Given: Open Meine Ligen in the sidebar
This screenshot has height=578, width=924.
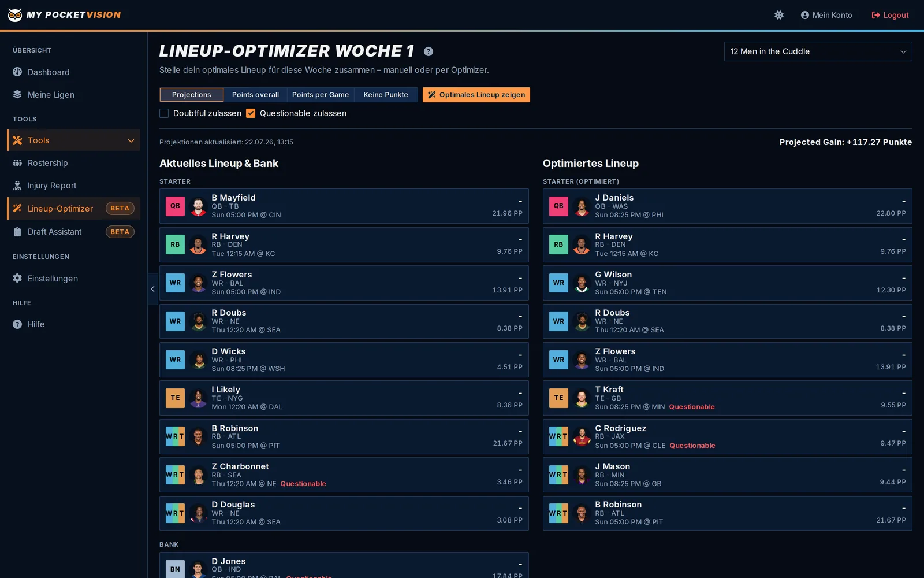Looking at the screenshot, I should click(x=73, y=95).
